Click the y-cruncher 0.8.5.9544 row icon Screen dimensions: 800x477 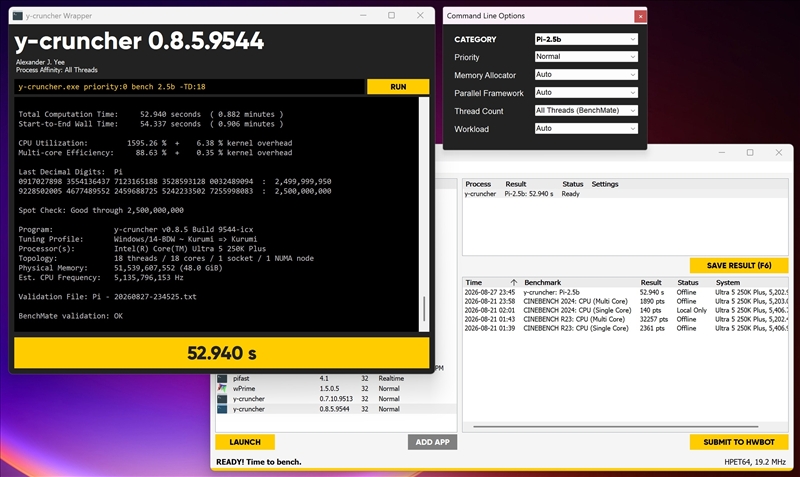222,409
